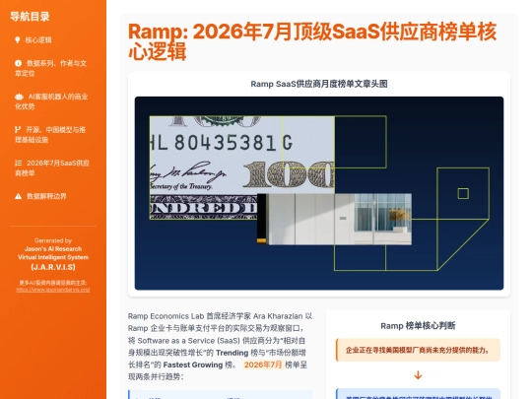Viewport: 532px width, 399px height.
Task: Click the info icon beside 数据系列
Action: 19,63
